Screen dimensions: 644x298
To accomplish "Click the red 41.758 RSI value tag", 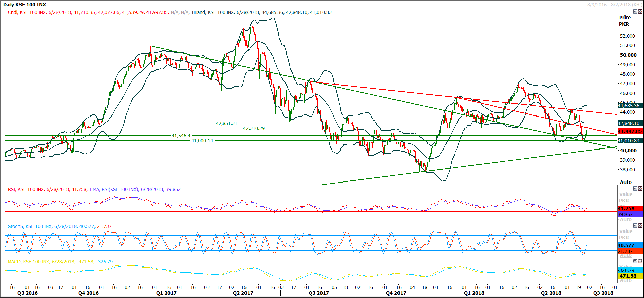I will [630, 209].
